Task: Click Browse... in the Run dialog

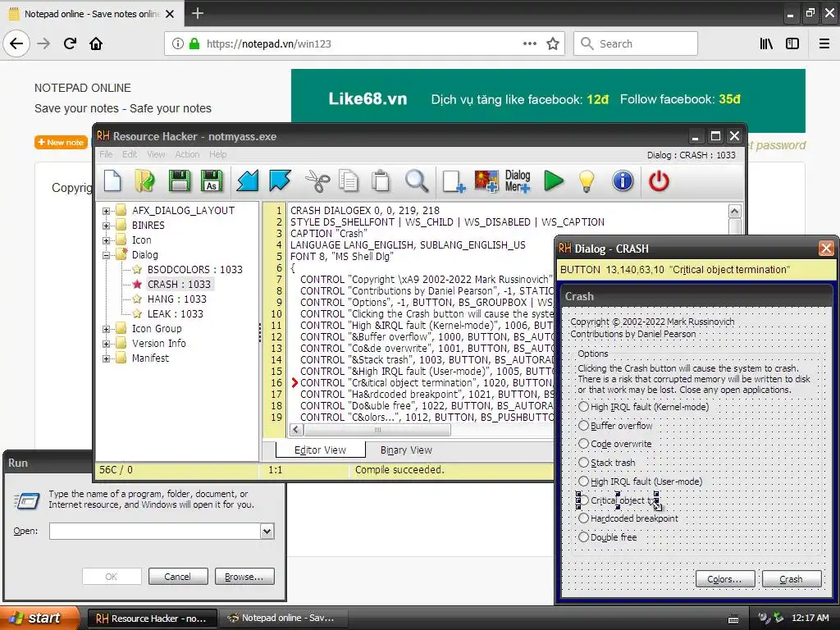Action: click(244, 577)
